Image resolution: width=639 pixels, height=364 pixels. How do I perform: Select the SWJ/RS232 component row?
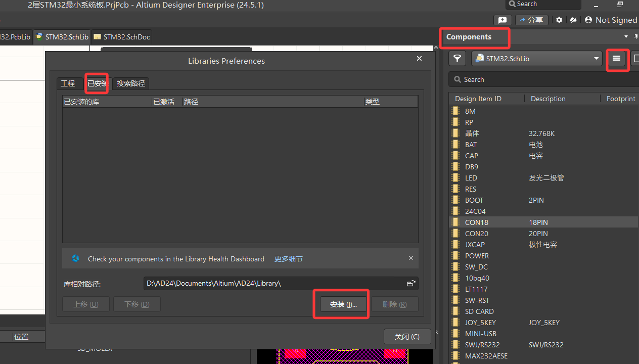point(544,345)
